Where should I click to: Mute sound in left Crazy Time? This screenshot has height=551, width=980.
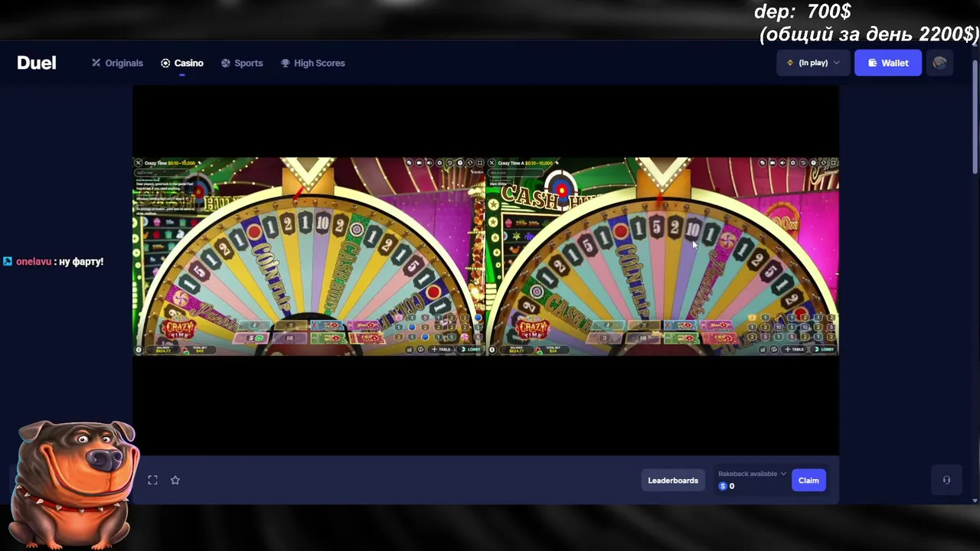click(430, 162)
